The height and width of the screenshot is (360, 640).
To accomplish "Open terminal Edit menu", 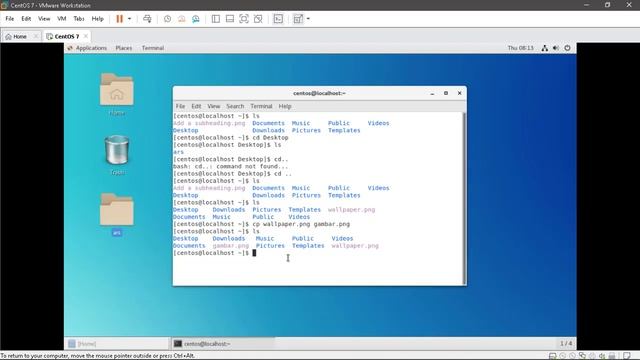I will [x=196, y=106].
